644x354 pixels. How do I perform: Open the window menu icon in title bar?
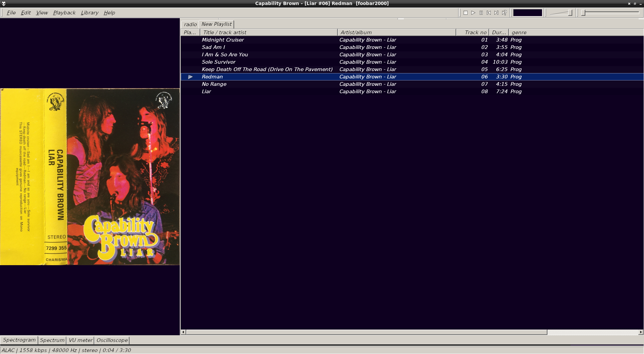click(x=4, y=3)
